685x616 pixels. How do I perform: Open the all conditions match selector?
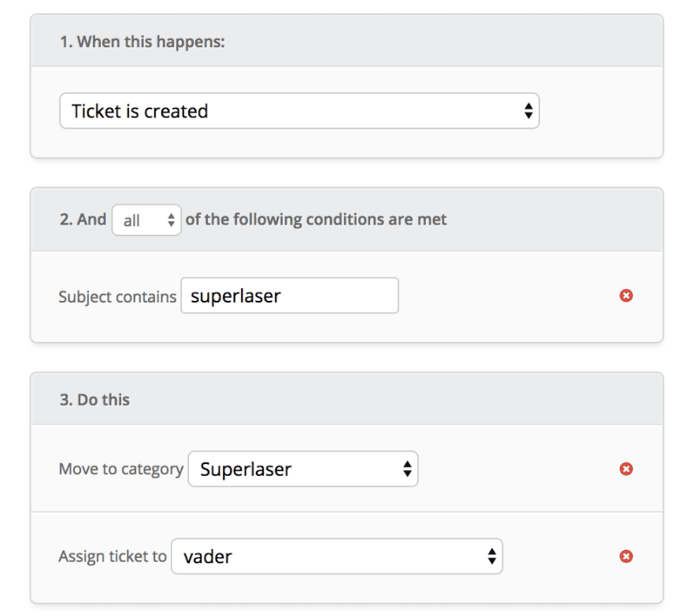click(x=146, y=221)
